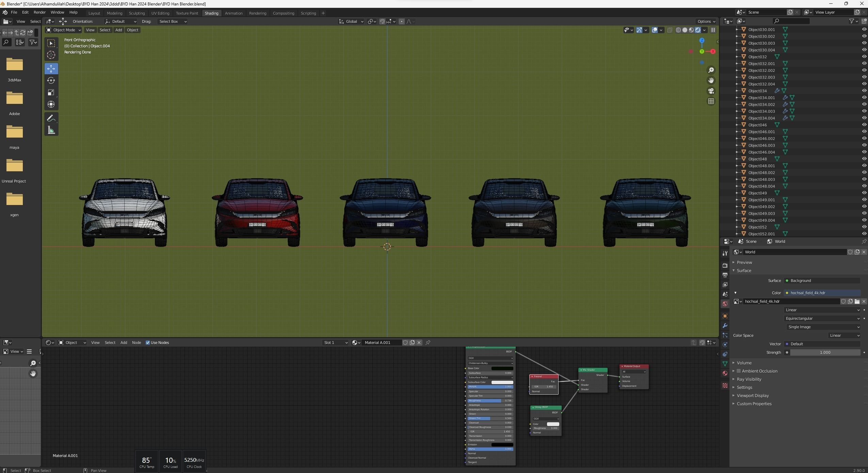Hide Object030.001 in outliner
This screenshot has width=868, height=473.
tap(864, 29)
